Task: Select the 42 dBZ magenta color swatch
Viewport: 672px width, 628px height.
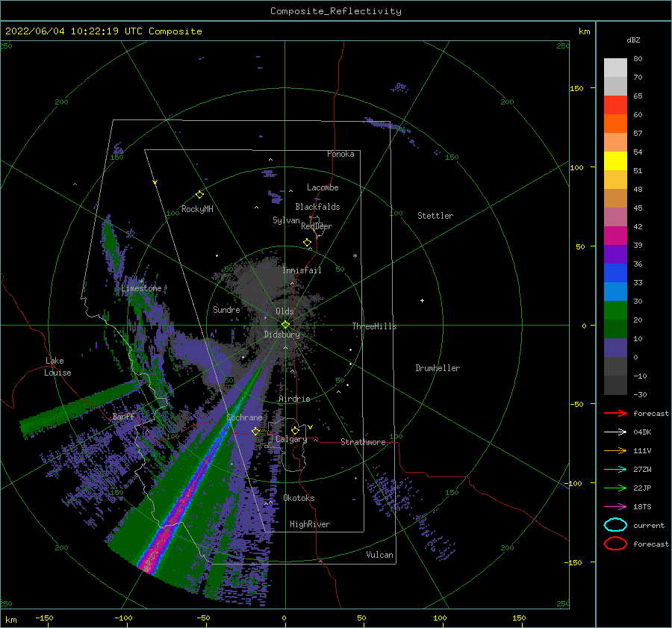Action: (x=615, y=236)
